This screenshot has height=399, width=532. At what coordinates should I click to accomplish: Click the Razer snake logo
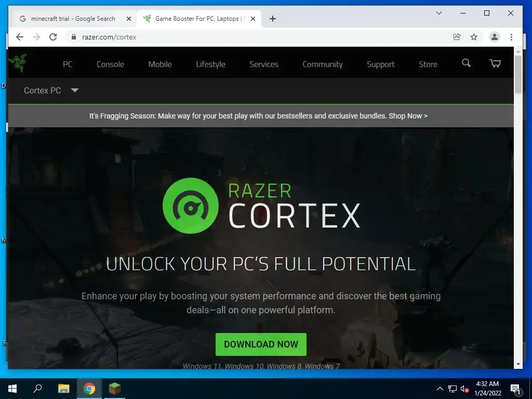(17, 63)
